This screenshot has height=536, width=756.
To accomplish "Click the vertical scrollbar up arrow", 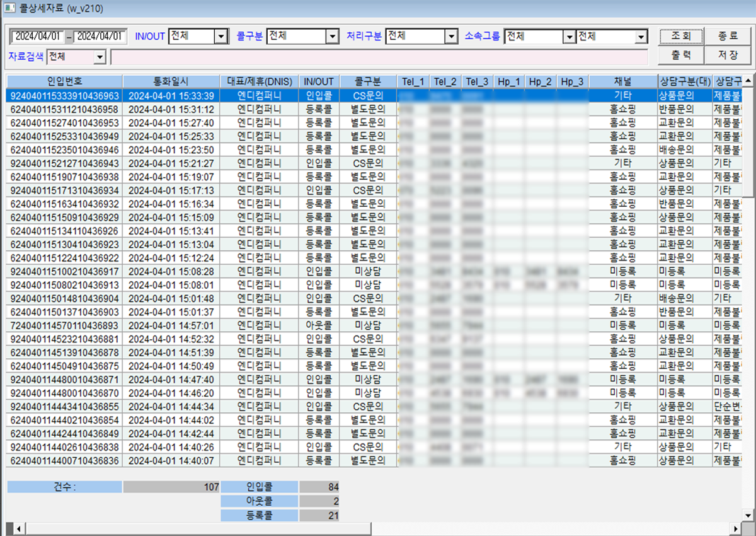I will point(748,81).
